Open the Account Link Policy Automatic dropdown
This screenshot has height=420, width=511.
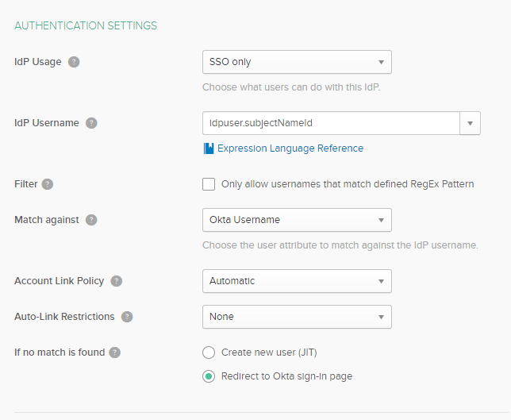(297, 281)
